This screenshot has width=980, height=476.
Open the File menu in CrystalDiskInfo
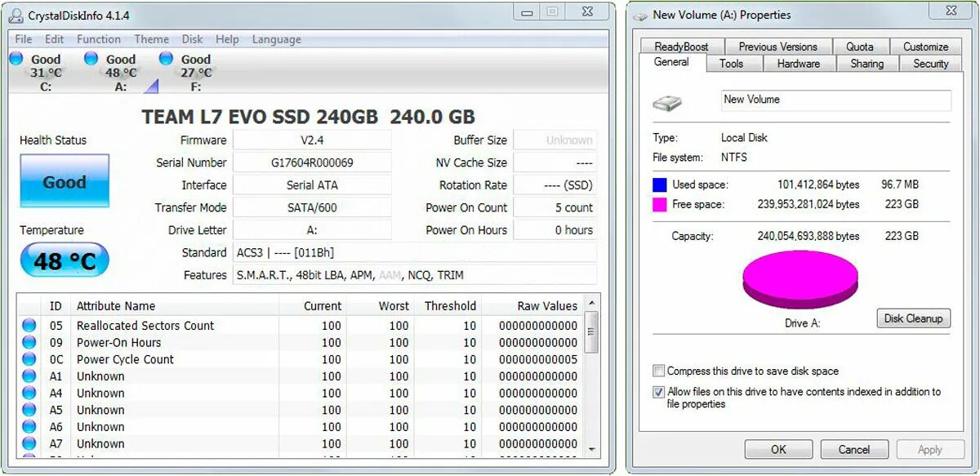coord(24,39)
